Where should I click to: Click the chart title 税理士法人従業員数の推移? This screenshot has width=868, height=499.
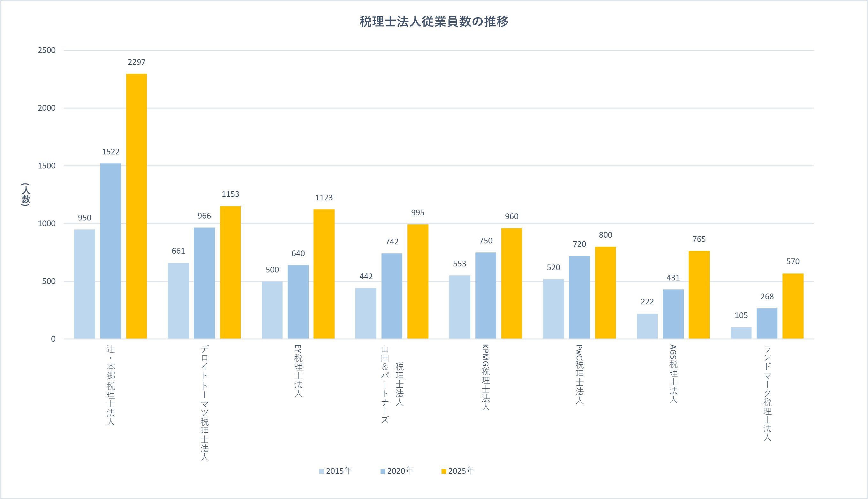click(434, 22)
